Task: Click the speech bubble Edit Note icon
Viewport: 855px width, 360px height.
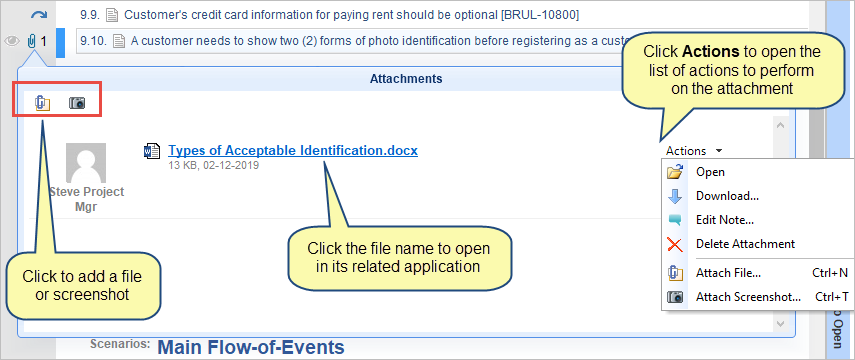Action: pos(675,220)
